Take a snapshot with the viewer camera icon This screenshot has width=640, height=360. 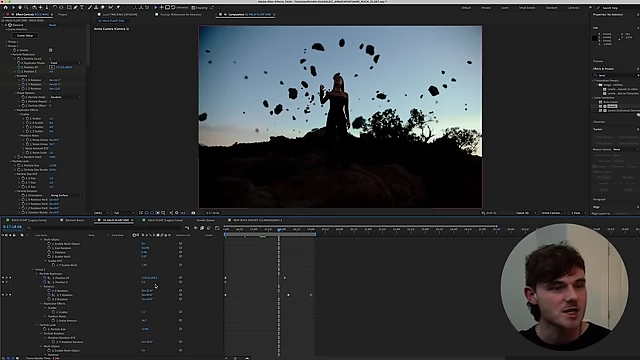point(193,213)
